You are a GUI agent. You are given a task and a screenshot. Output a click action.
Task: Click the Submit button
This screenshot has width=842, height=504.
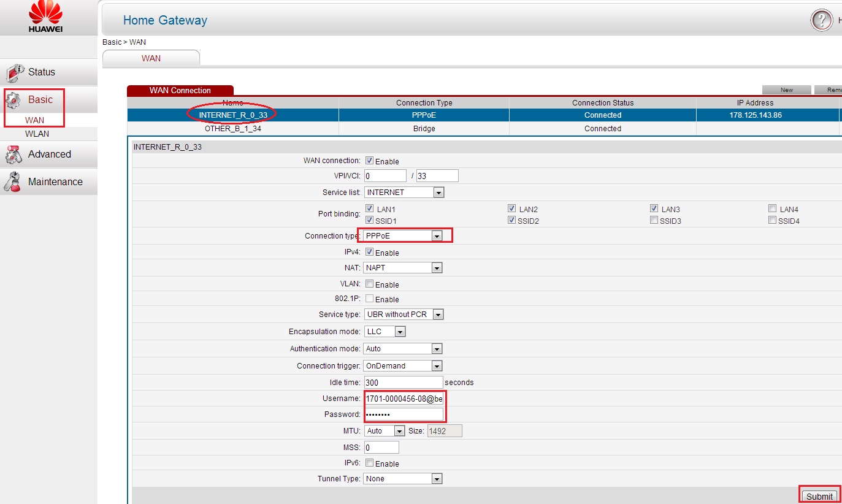[819, 496]
